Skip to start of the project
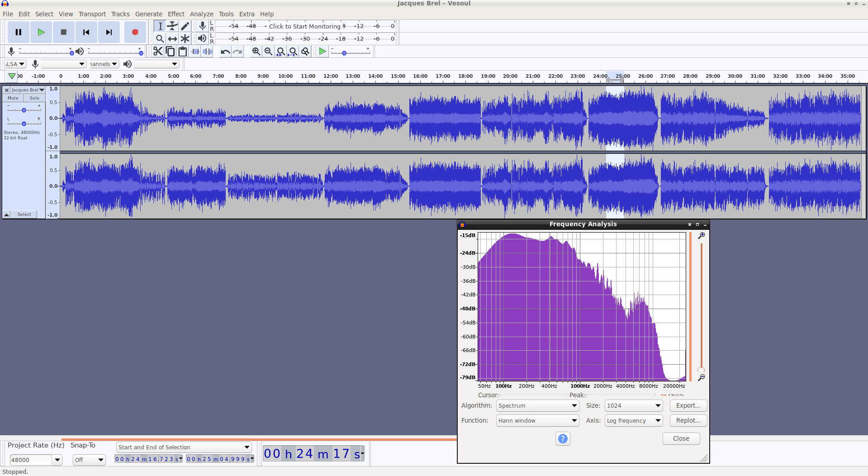This screenshot has width=868, height=476. coord(86,32)
